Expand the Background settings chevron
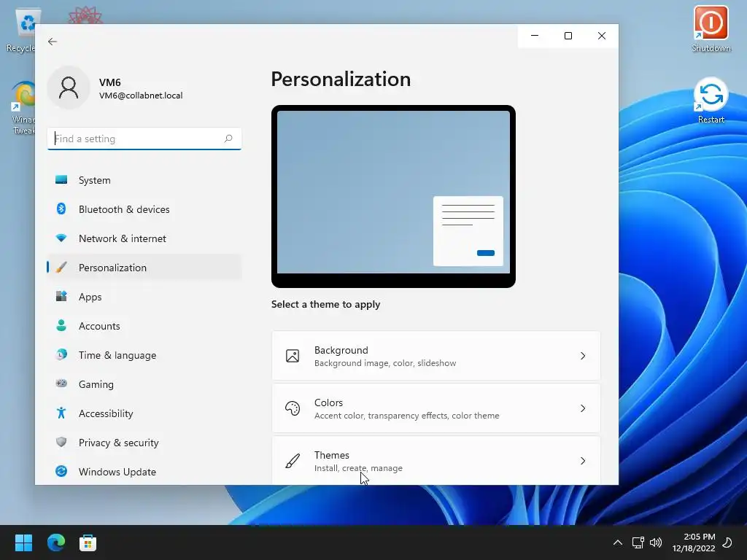This screenshot has width=747, height=560. click(x=583, y=356)
